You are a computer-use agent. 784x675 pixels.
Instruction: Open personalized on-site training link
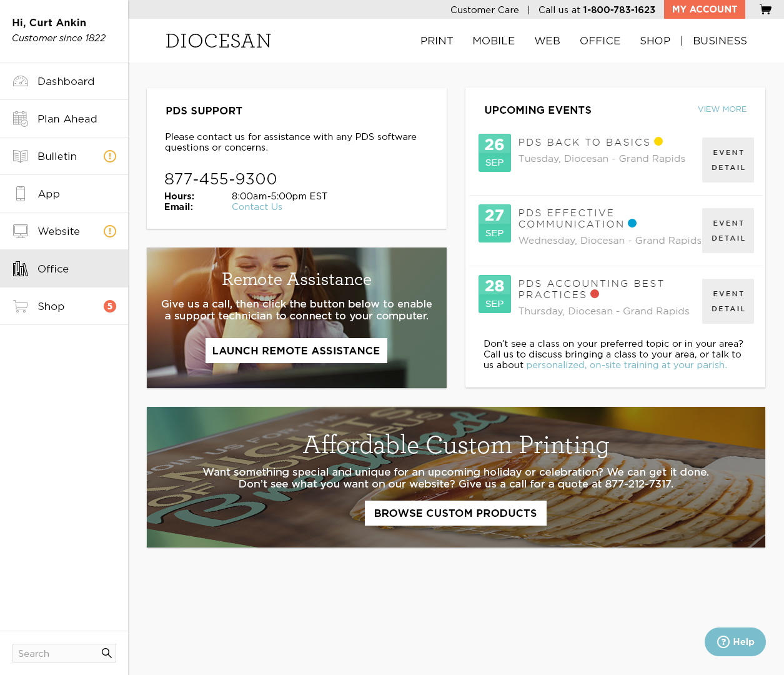(x=626, y=365)
